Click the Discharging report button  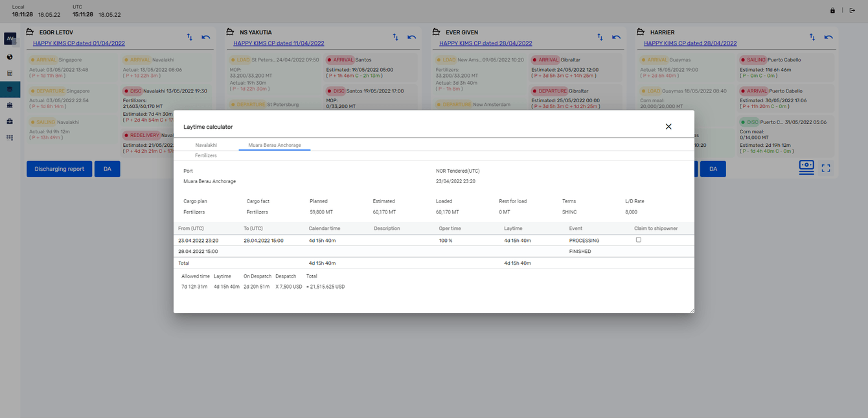coord(59,169)
